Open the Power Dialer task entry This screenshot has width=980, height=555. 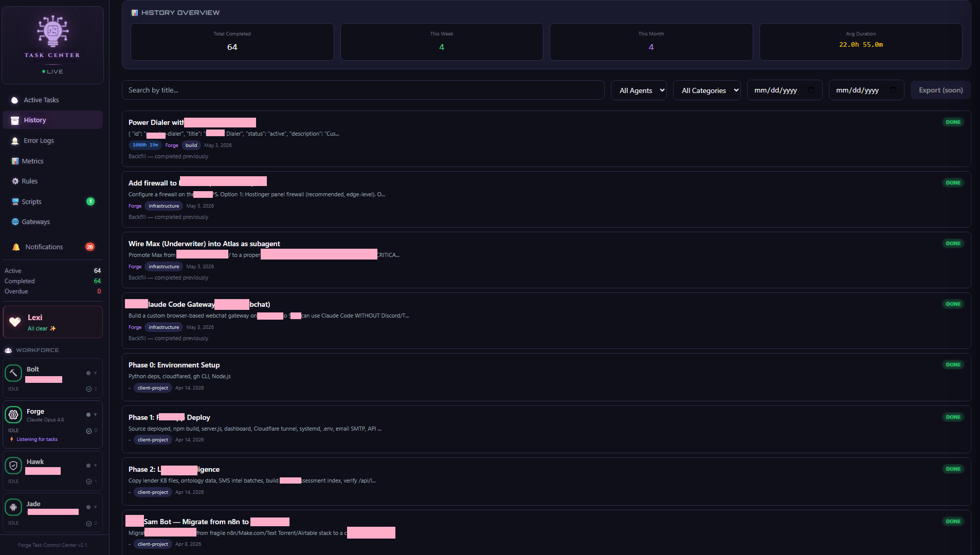click(546, 139)
